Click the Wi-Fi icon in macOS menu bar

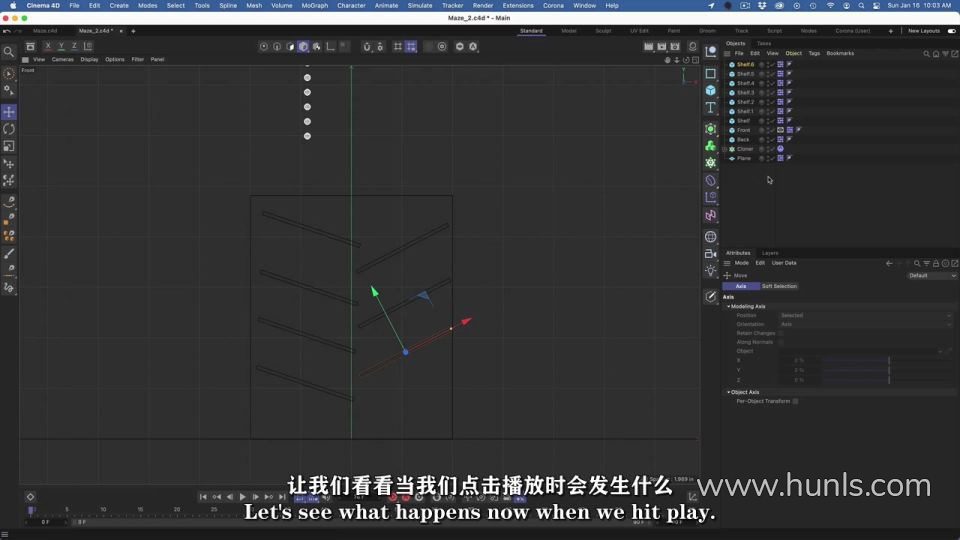tap(830, 6)
